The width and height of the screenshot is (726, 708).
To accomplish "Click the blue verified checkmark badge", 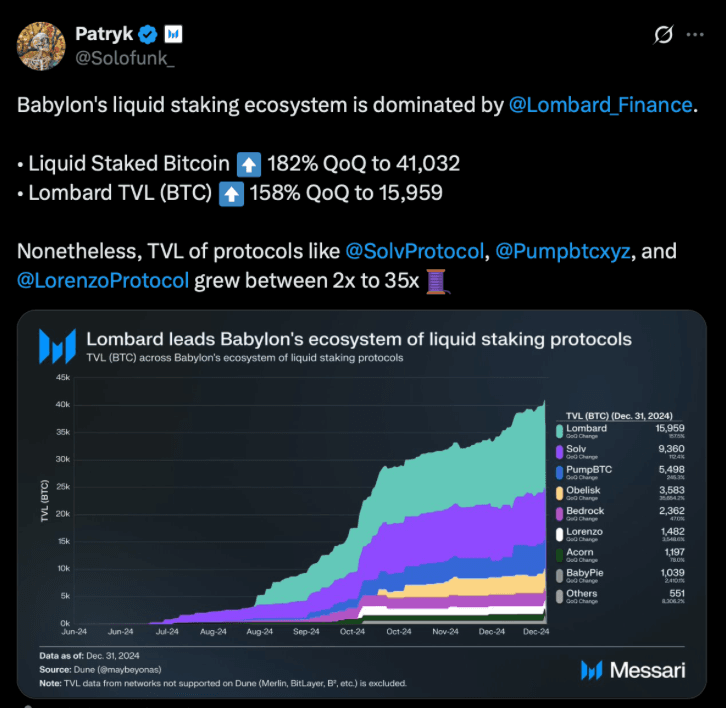I will click(x=147, y=34).
